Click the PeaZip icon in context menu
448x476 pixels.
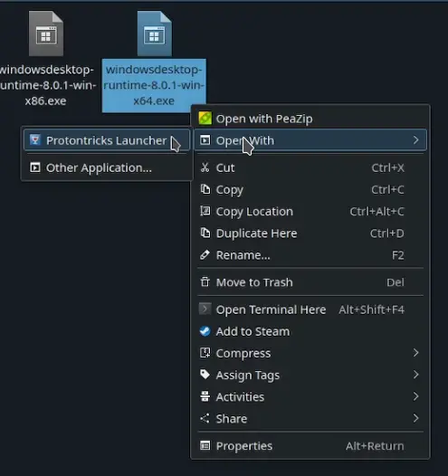coord(205,119)
